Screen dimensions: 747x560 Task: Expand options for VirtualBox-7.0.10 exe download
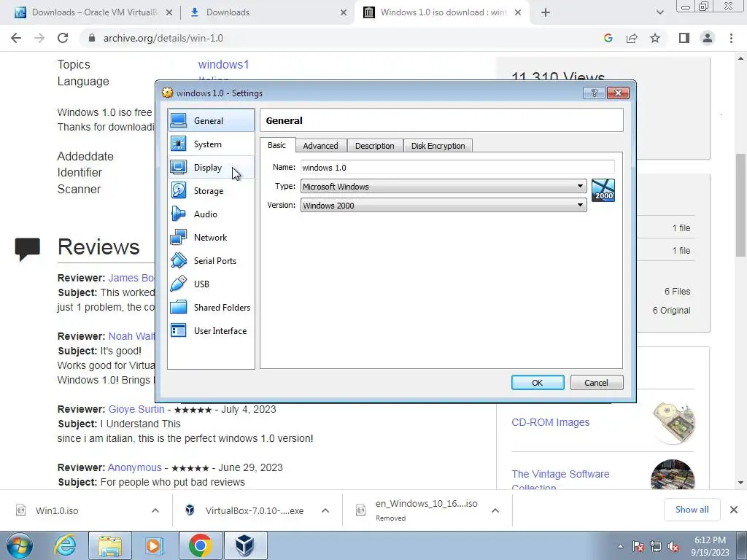coord(325,510)
